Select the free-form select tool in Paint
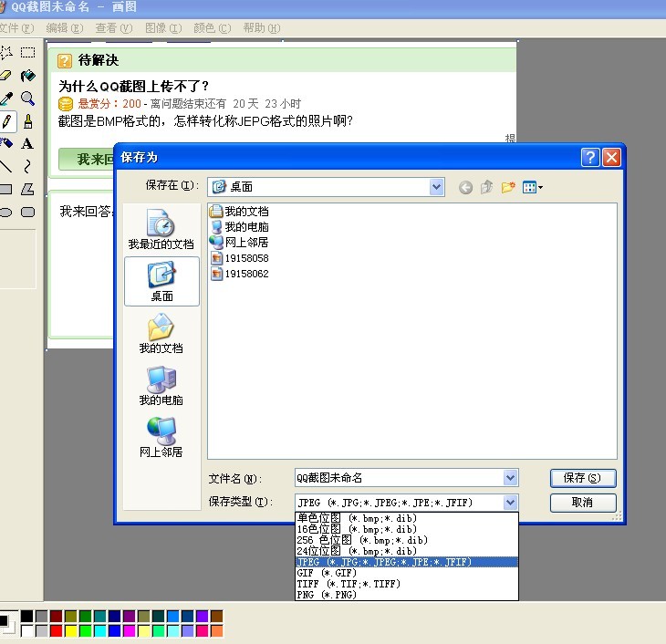Image resolution: width=666 pixels, height=644 pixels. 6,53
